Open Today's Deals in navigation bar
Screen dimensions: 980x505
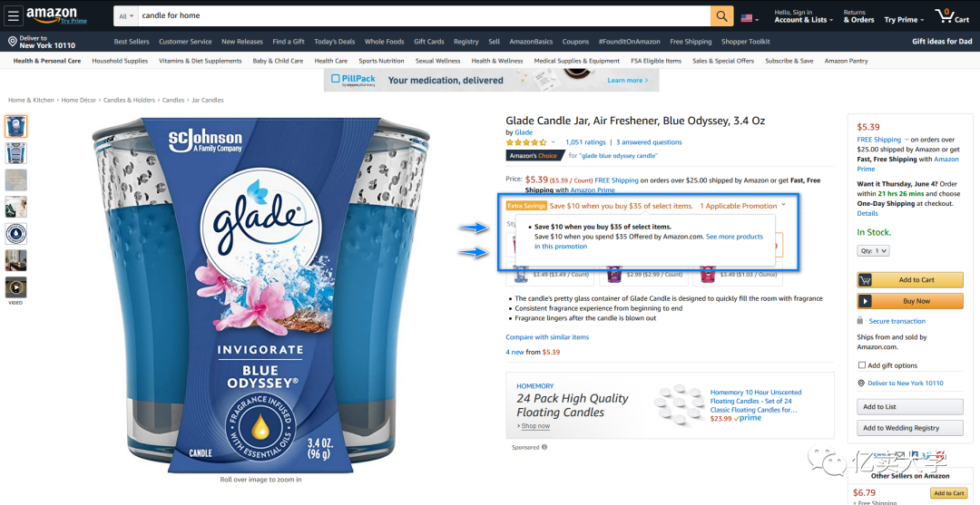pyautogui.click(x=334, y=42)
